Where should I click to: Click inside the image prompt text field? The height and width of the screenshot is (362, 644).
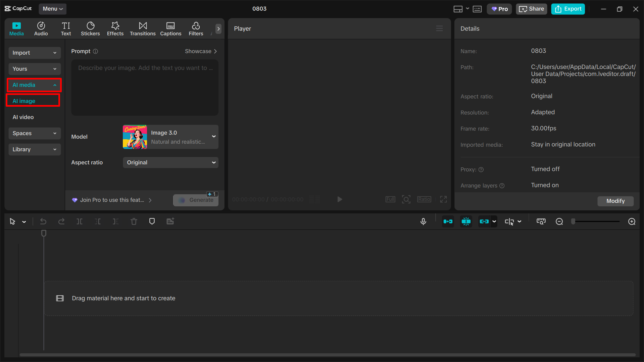(x=145, y=87)
